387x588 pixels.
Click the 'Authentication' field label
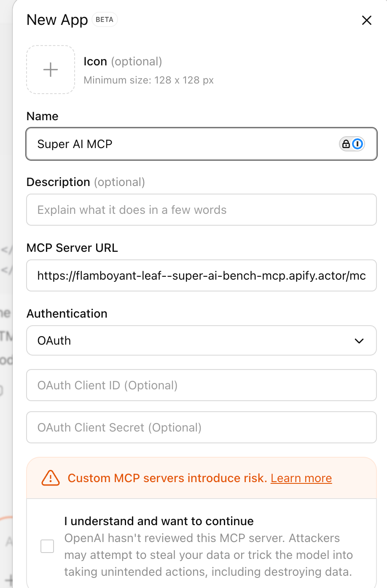67,313
